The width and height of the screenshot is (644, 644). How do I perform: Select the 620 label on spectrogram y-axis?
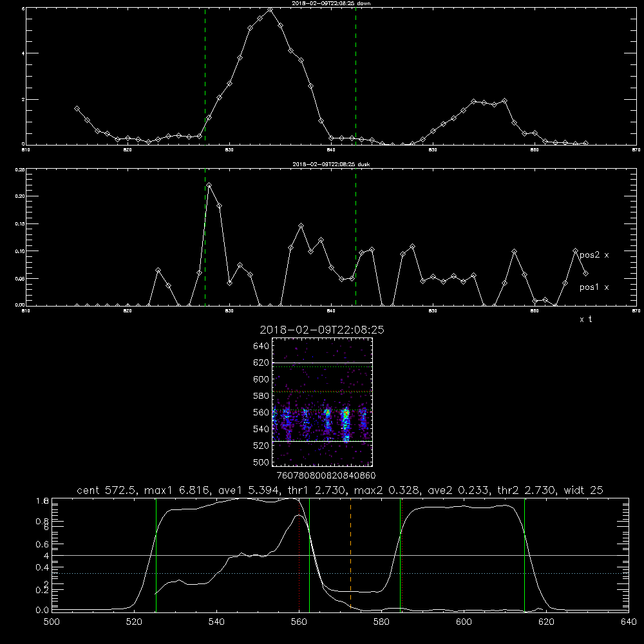261,363
